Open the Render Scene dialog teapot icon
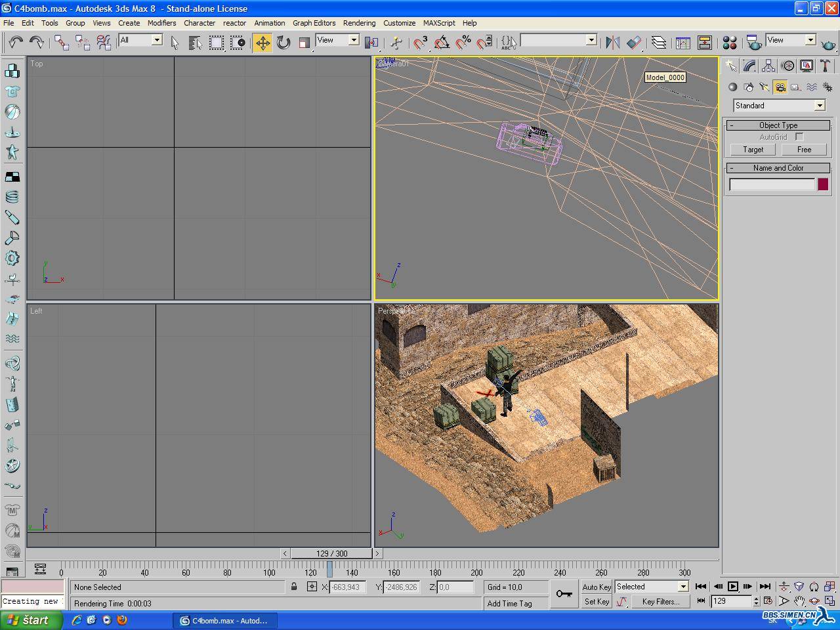Viewport: 840px width, 630px height. (754, 43)
